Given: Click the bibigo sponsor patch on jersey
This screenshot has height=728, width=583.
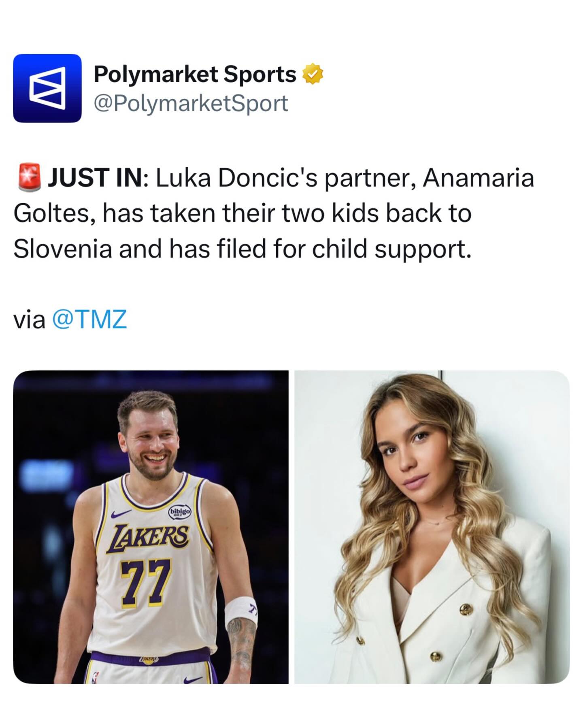Looking at the screenshot, I should pyautogui.click(x=179, y=511).
